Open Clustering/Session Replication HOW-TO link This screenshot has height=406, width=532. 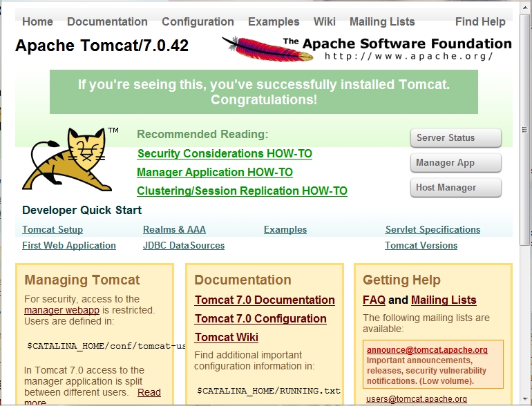(x=243, y=191)
